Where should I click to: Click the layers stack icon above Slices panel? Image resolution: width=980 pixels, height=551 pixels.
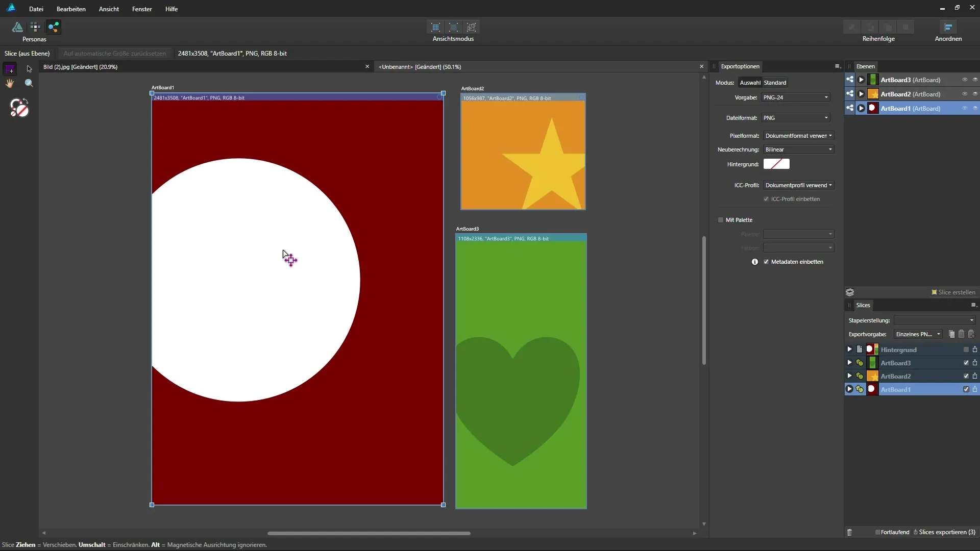(850, 292)
